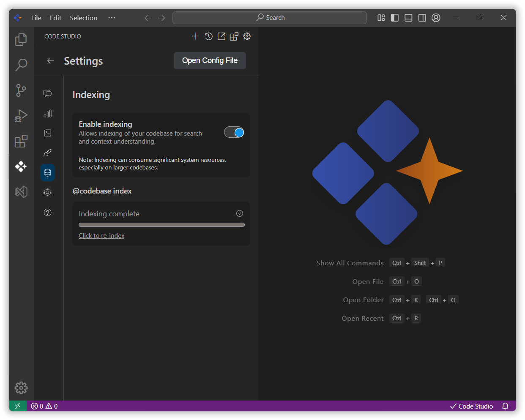Screen dimensions: 525x420
Task: Start a new chat with plus icon
Action: click(x=196, y=36)
